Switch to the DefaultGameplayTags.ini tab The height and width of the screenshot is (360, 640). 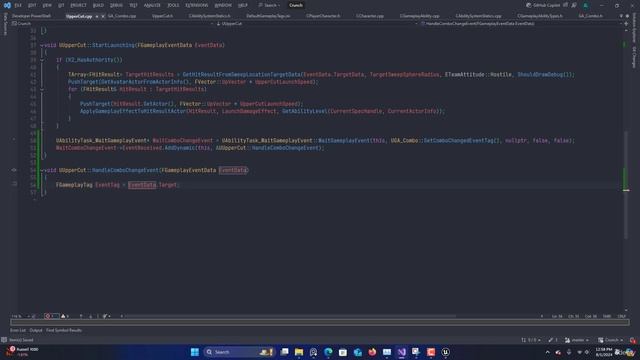[268, 16]
